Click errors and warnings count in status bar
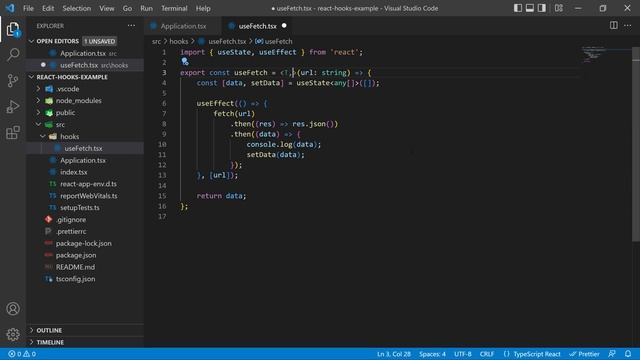 (x=22, y=354)
